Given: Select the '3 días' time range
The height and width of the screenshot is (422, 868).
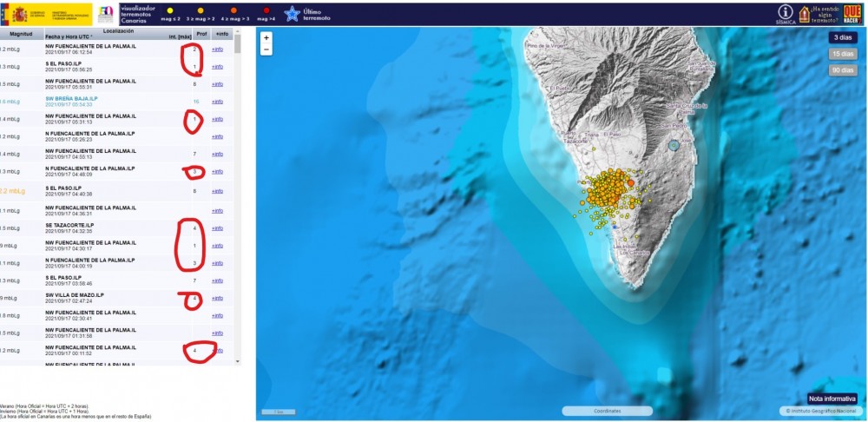Looking at the screenshot, I should (842, 37).
